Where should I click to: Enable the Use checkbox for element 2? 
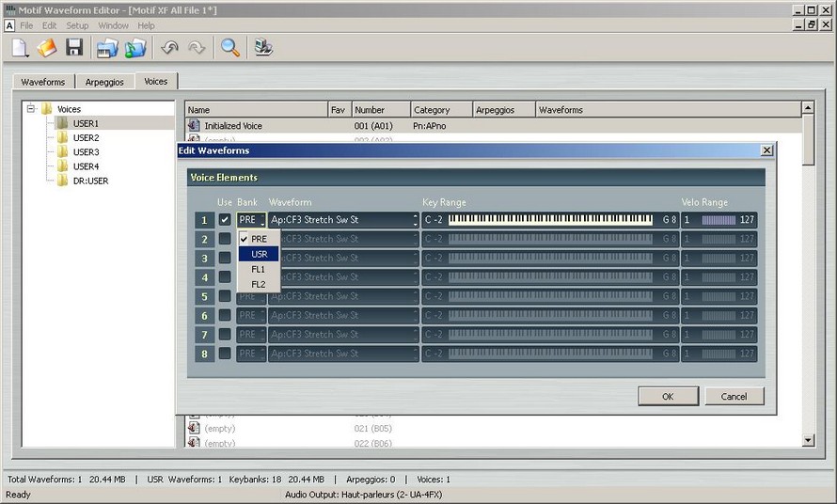tap(225, 239)
